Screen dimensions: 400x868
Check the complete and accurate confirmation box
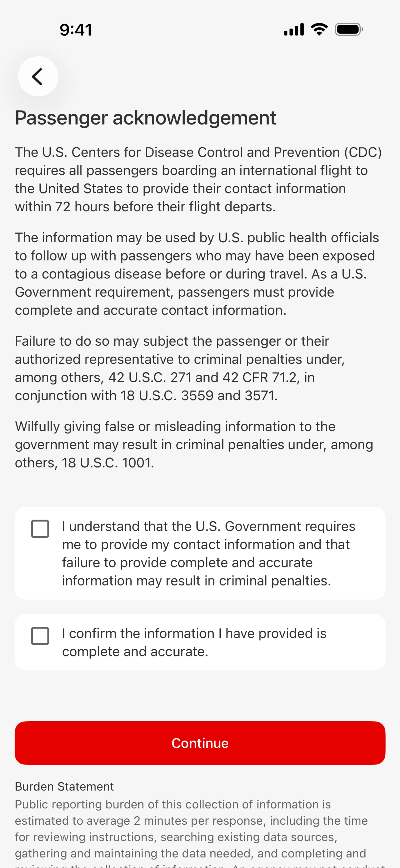40,636
